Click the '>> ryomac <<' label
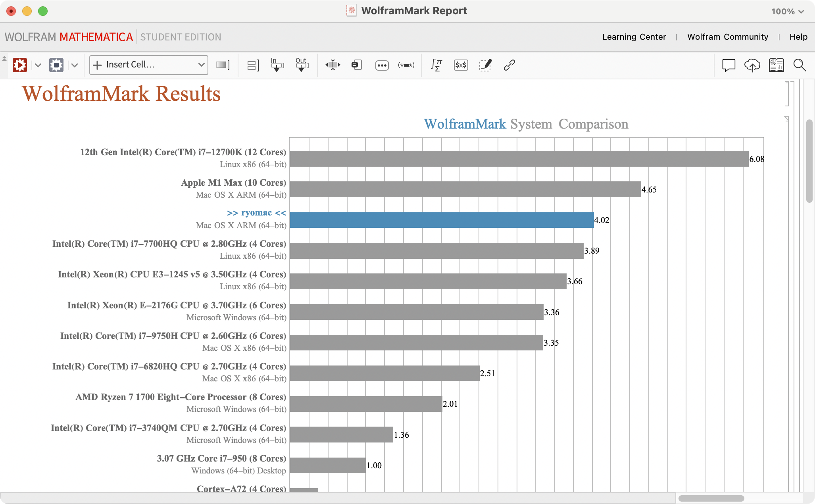815x504 pixels. tap(256, 213)
